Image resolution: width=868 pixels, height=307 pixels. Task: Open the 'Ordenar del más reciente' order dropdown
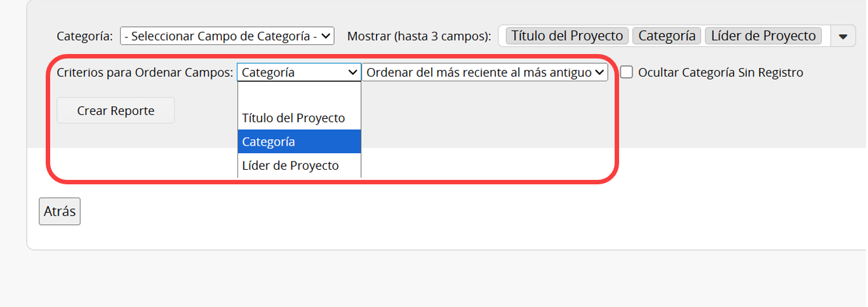click(x=485, y=72)
